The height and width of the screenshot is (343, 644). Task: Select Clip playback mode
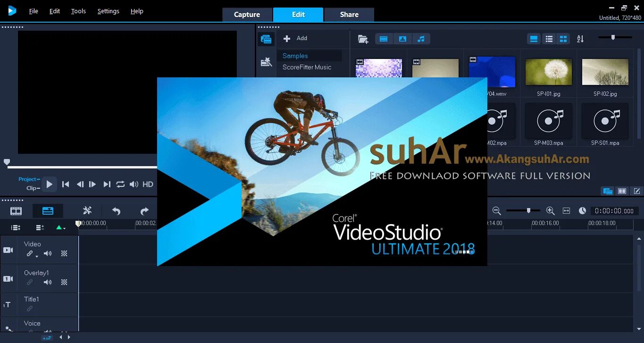33,188
